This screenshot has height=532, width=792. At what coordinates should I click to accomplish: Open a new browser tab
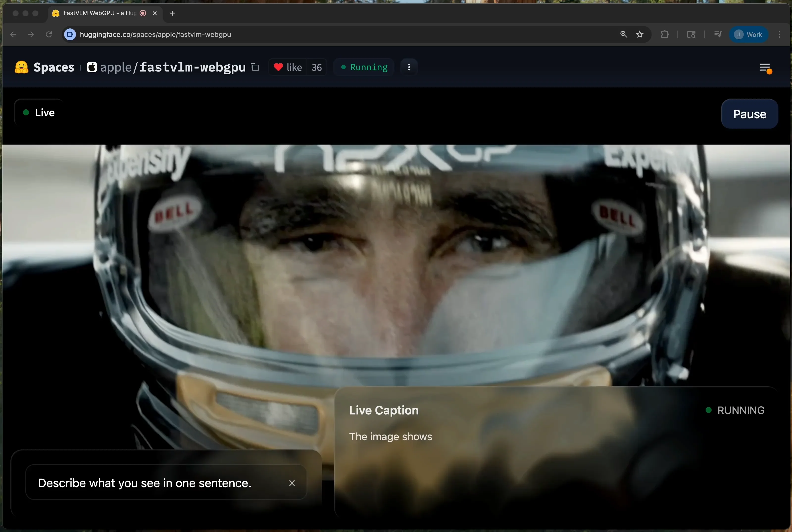coord(172,13)
